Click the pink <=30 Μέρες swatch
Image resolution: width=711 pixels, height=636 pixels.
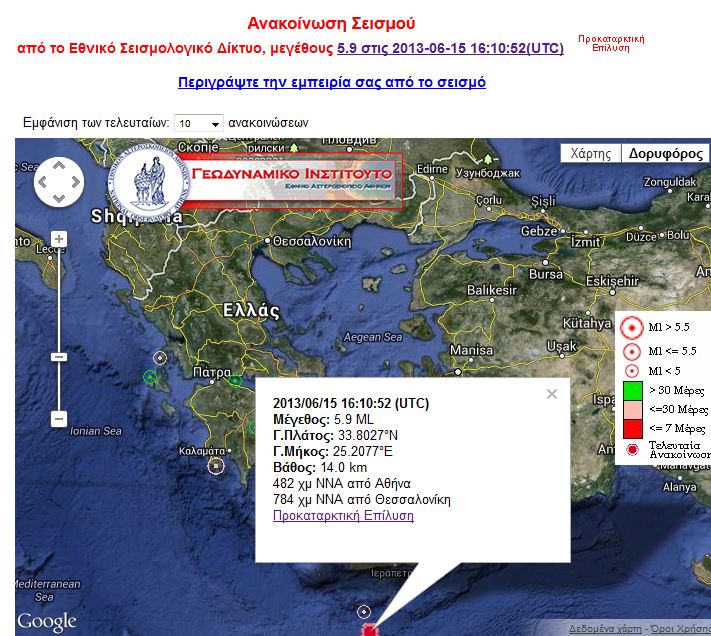click(x=633, y=410)
